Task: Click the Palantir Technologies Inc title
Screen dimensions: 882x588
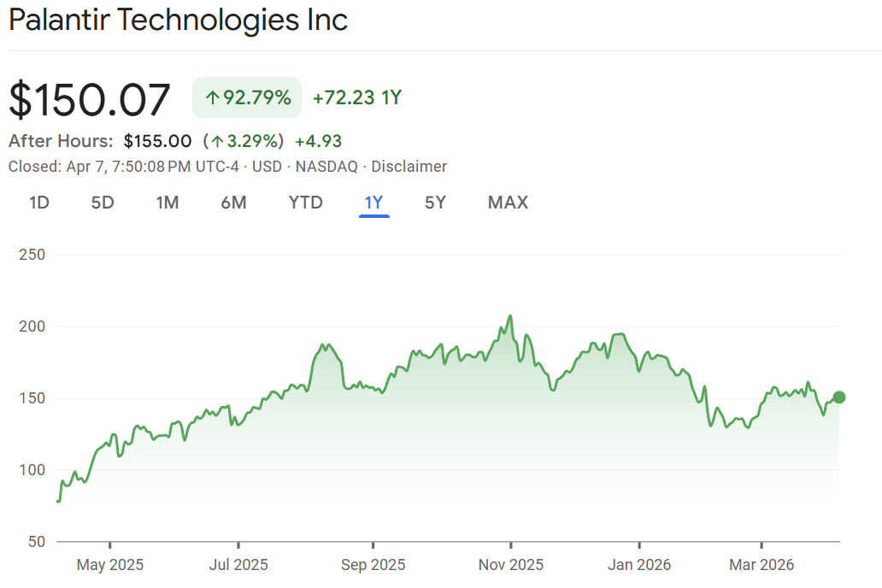Action: coord(179,21)
